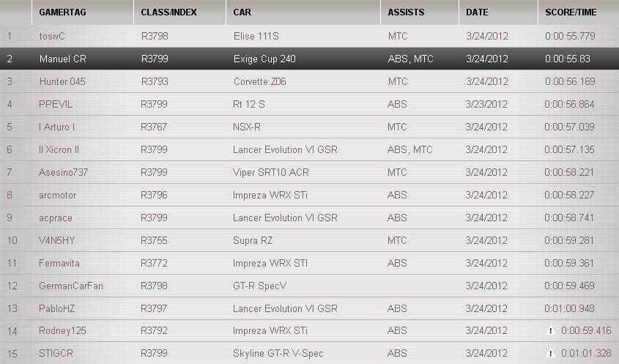The image size is (619, 364).
Task: Sort by SCORE/TIME column header
Action: click(x=571, y=13)
